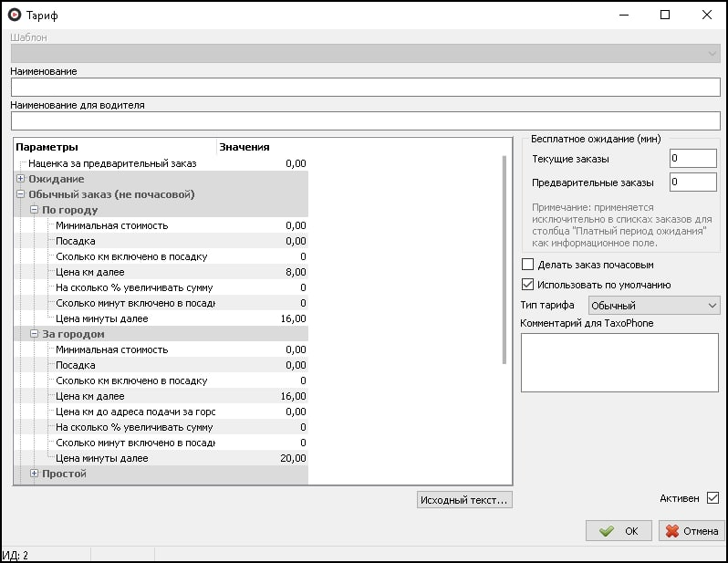Image resolution: width=728 pixels, height=563 pixels.
Task: Collapse the За городом section
Action: pyautogui.click(x=34, y=334)
